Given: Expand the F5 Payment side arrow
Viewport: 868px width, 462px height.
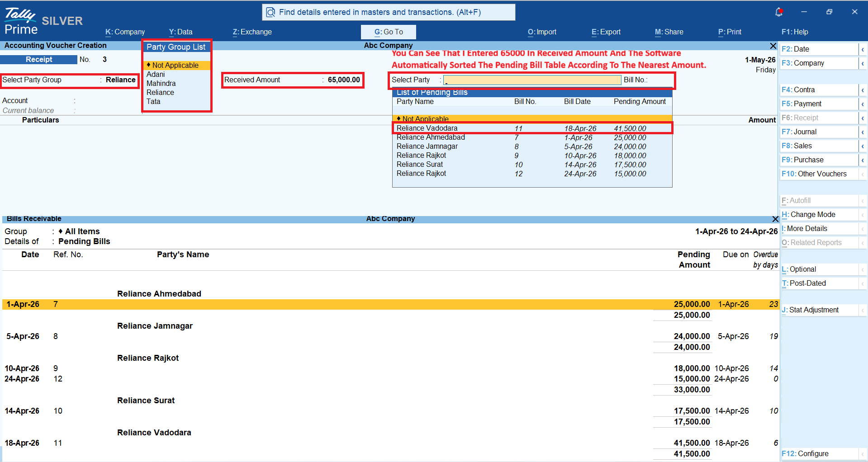Looking at the screenshot, I should (x=863, y=104).
